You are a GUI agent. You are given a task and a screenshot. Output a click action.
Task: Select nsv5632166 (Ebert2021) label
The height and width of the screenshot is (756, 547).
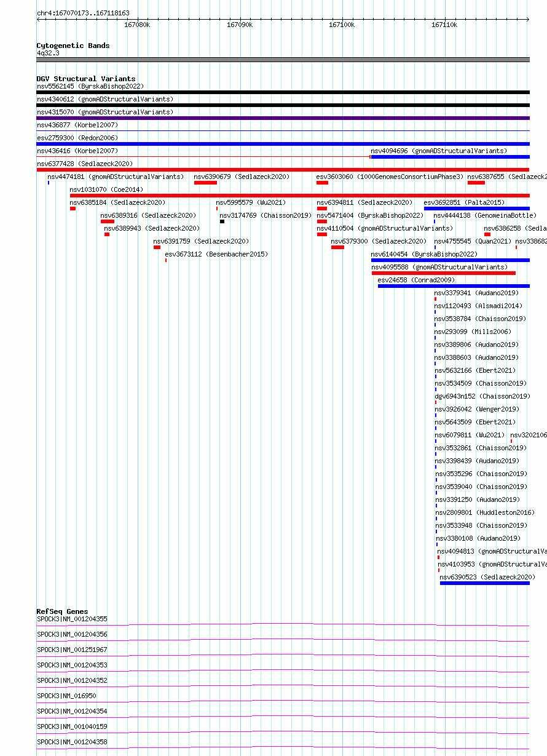pyautogui.click(x=475, y=370)
